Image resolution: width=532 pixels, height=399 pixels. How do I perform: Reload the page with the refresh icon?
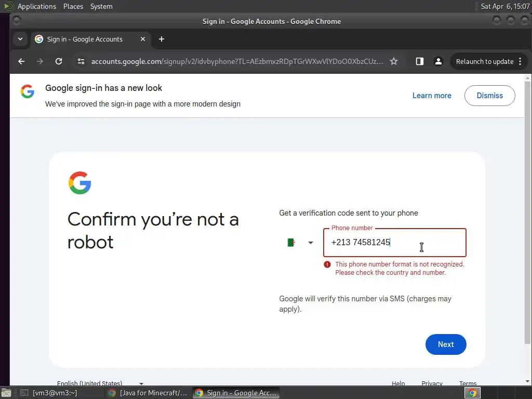click(x=59, y=61)
